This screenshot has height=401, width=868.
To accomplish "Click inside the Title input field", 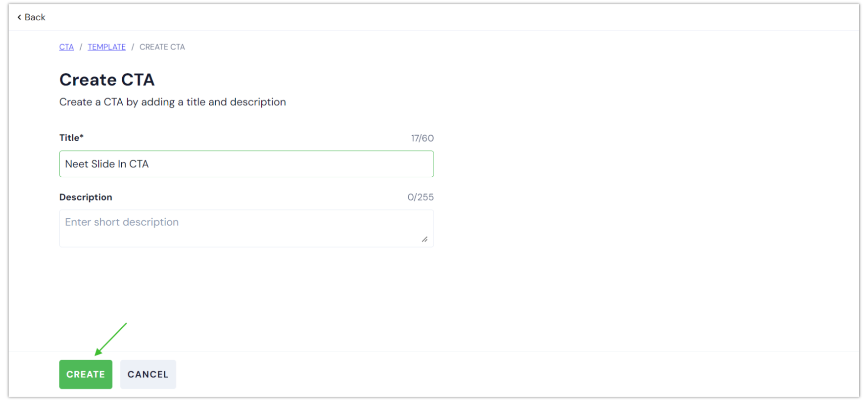I will (246, 164).
